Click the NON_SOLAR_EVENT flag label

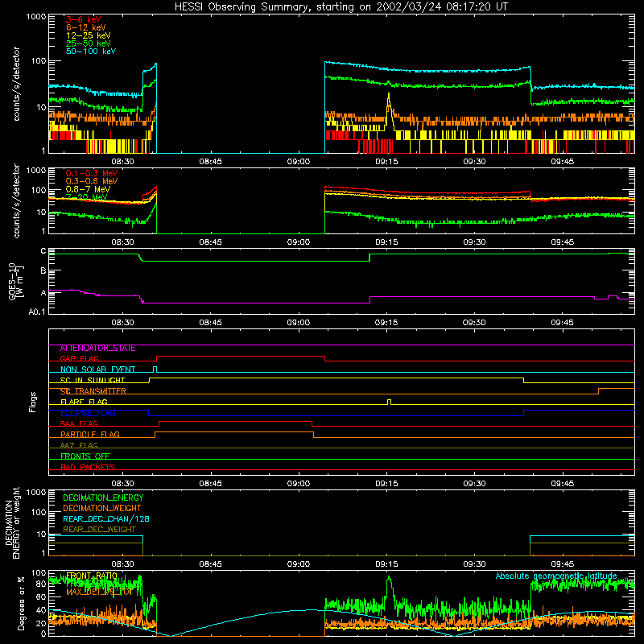click(97, 369)
